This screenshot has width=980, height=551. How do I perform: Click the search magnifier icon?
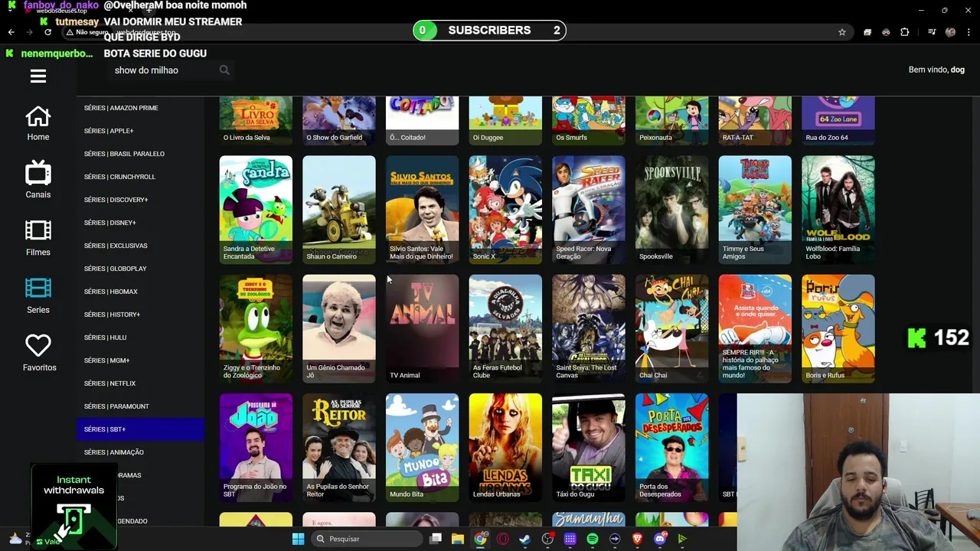(x=224, y=70)
